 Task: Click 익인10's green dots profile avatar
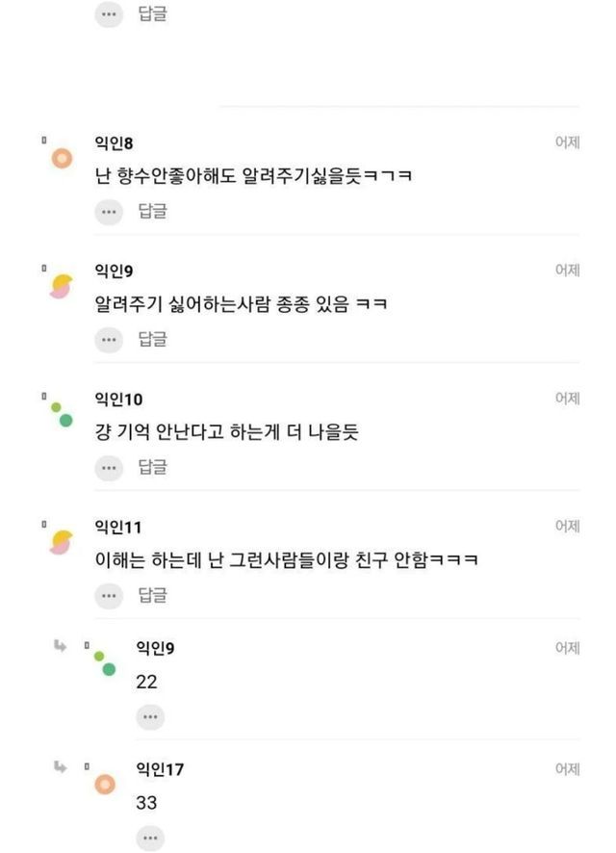(62, 415)
